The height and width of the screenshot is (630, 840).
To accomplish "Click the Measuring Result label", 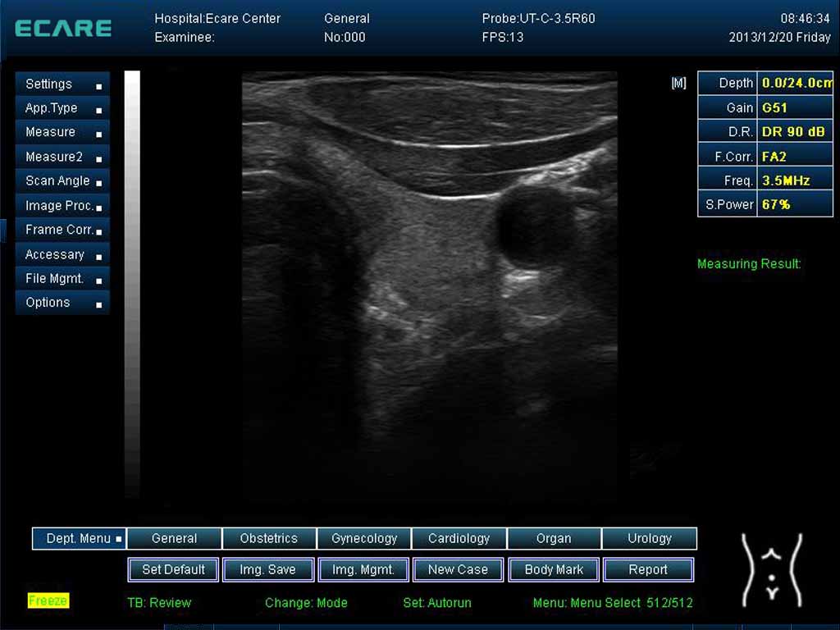I will click(749, 263).
